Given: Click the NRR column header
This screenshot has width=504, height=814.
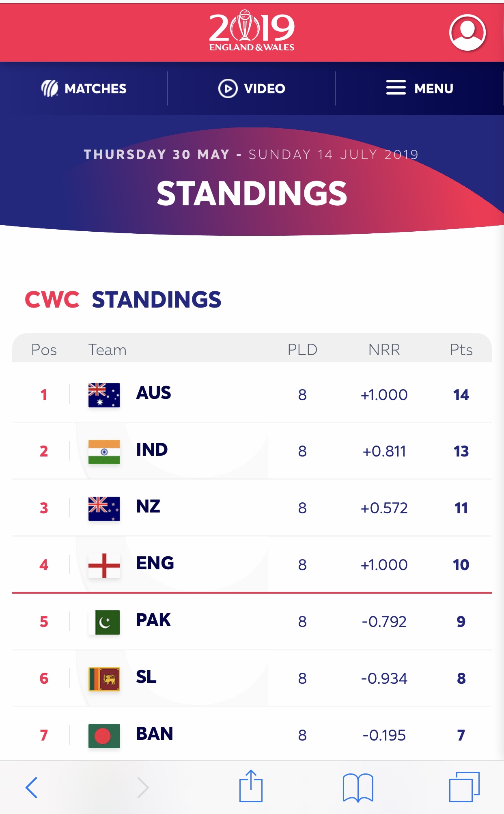Looking at the screenshot, I should [x=384, y=350].
